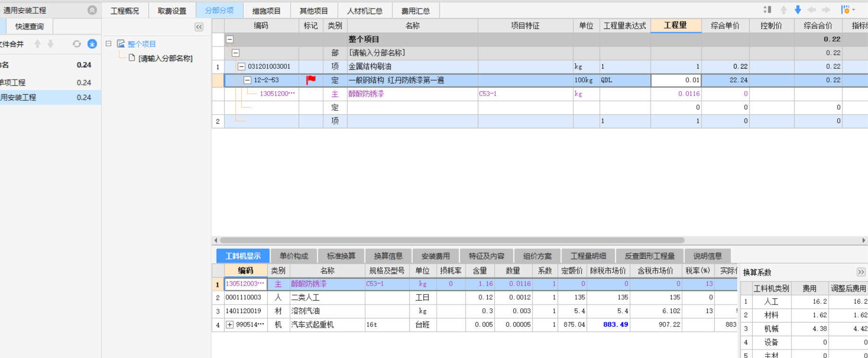The image size is (868, 358).
Task: Switch to 工程概况 tab
Action: [125, 11]
